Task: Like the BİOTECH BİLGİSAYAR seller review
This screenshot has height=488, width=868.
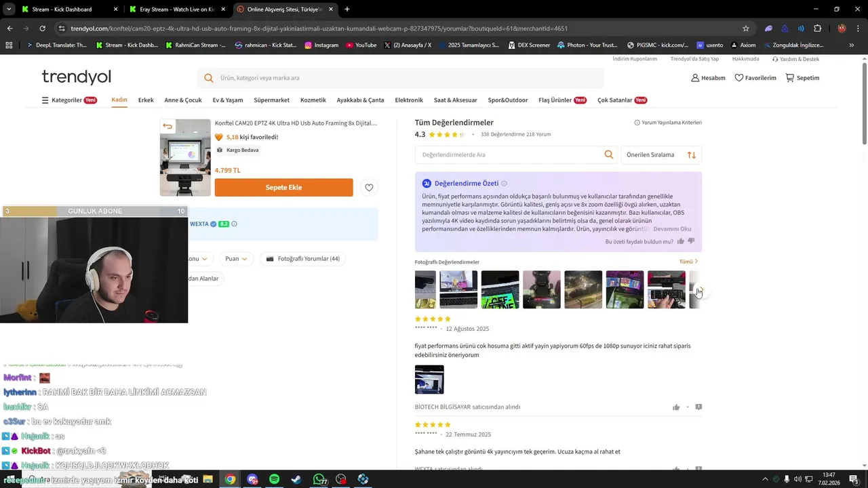Action: click(x=676, y=407)
